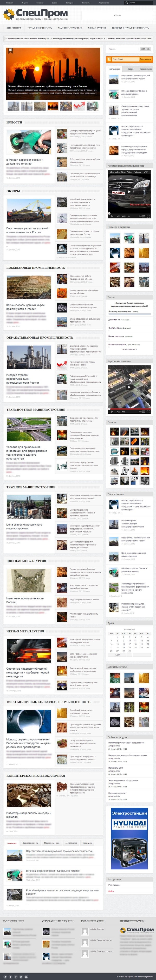156x980 pixels.
Task: Go to previous month '« Дек' in calendar
Action: [118, 655]
